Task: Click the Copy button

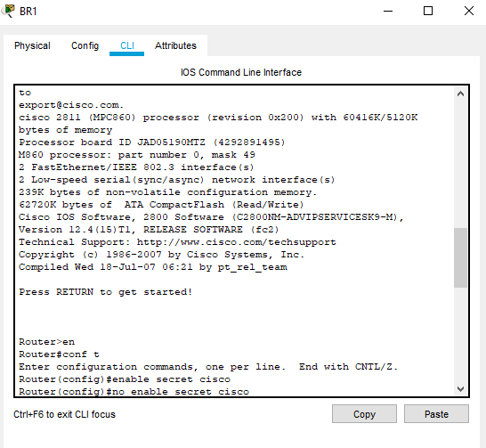Action: click(364, 414)
